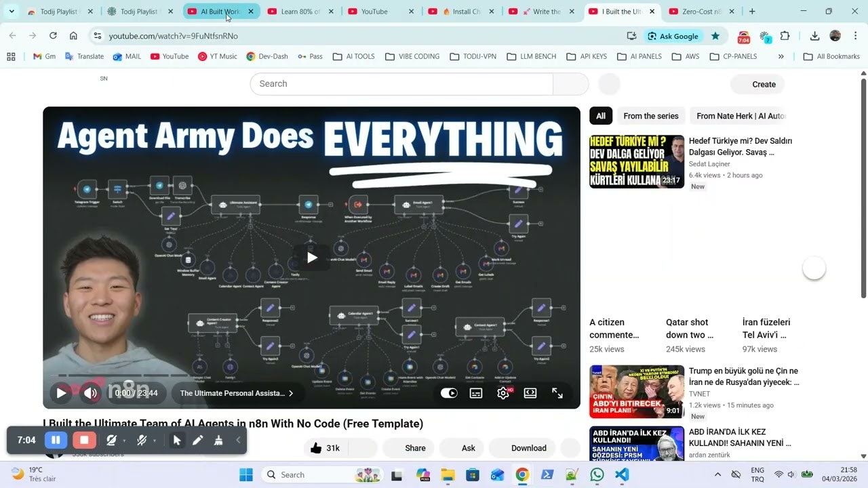Switch to the 'Zero-Cost n8' browser tab
This screenshot has width=868, height=488.
tap(702, 12)
